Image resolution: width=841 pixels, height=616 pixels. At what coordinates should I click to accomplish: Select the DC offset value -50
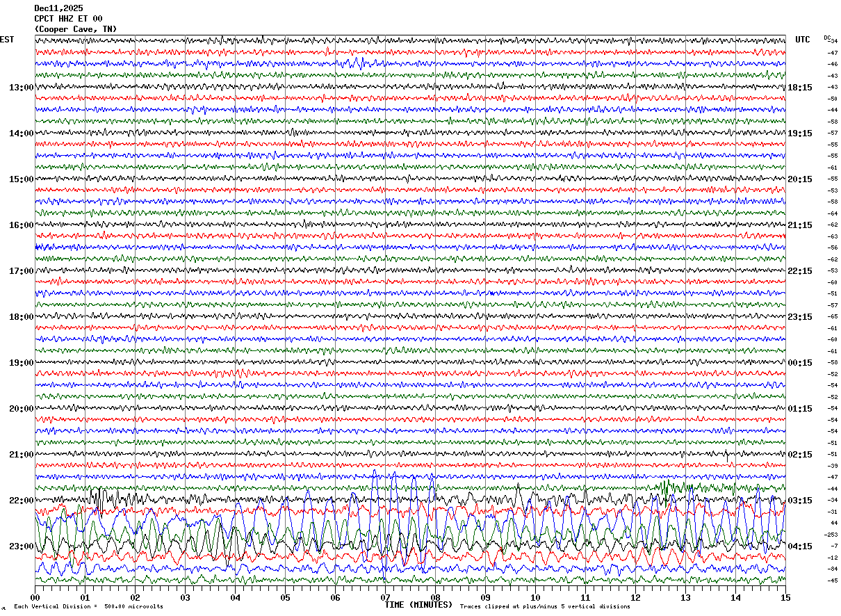[x=832, y=99]
